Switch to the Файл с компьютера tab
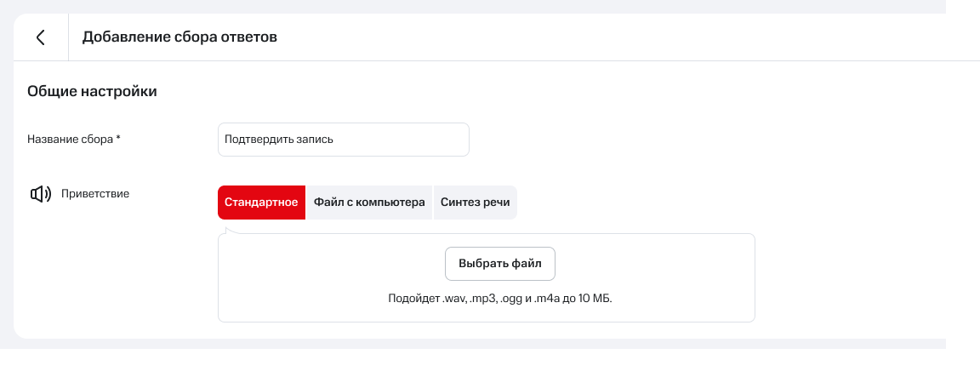 click(x=369, y=203)
